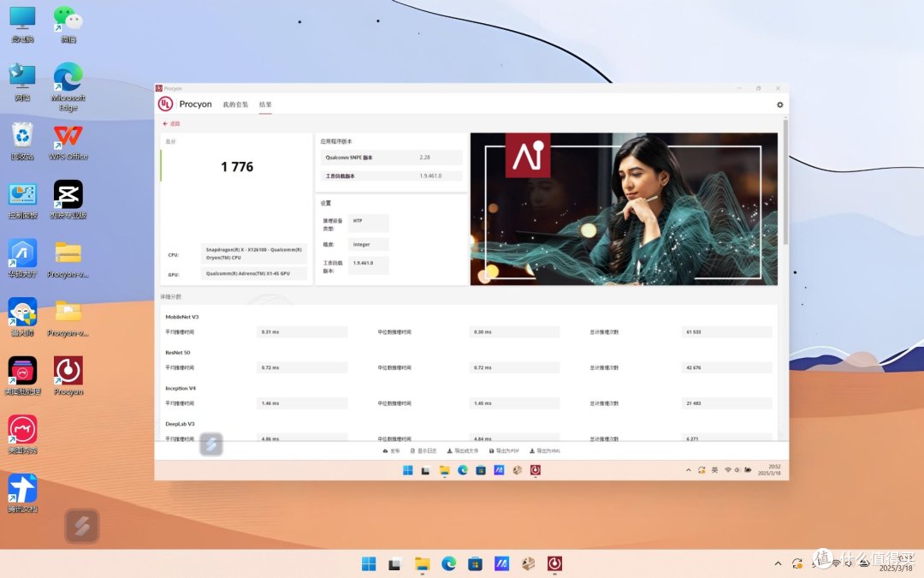Click the ResNet 50 section heading
Viewport: 924px width, 578px height.
[177, 353]
